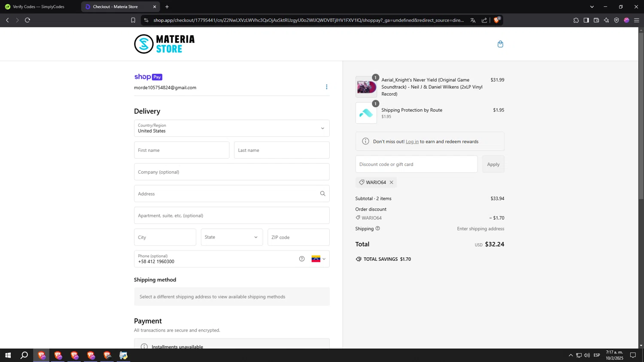Viewport: 644px width, 362px height.
Task: Close the Checkout Materia Store tab
Action: coord(155,7)
